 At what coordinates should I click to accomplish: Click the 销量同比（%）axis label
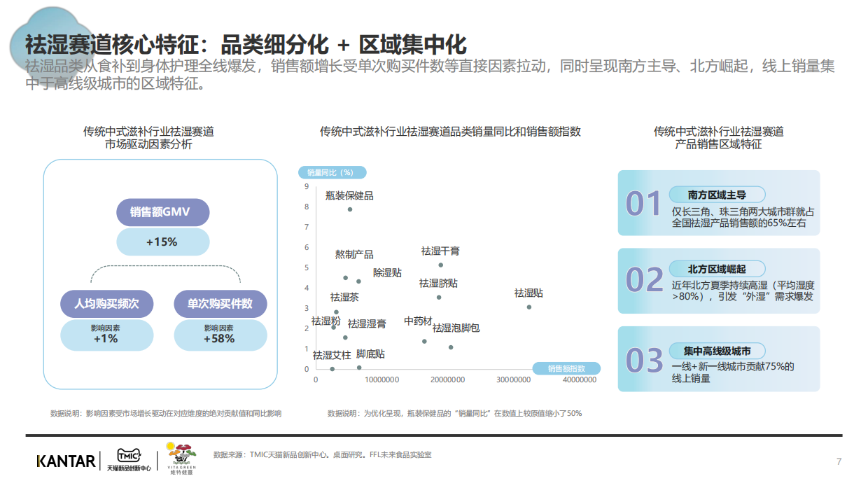[x=332, y=172]
